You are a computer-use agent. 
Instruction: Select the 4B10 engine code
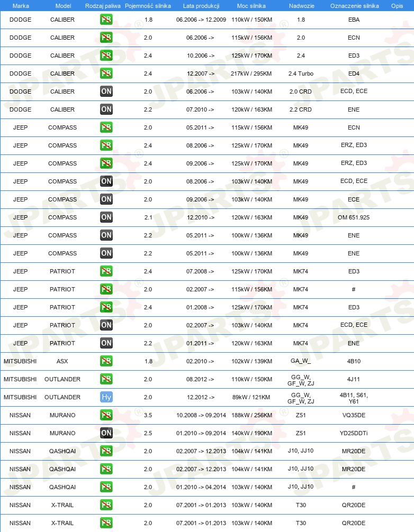tap(354, 361)
